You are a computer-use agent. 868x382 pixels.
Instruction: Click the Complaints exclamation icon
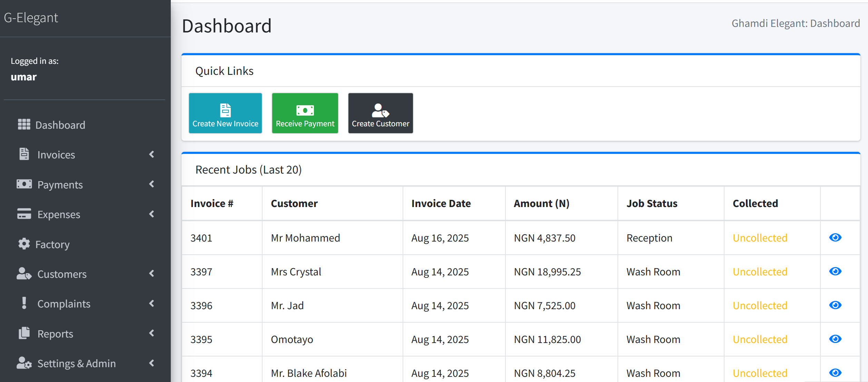[24, 303]
